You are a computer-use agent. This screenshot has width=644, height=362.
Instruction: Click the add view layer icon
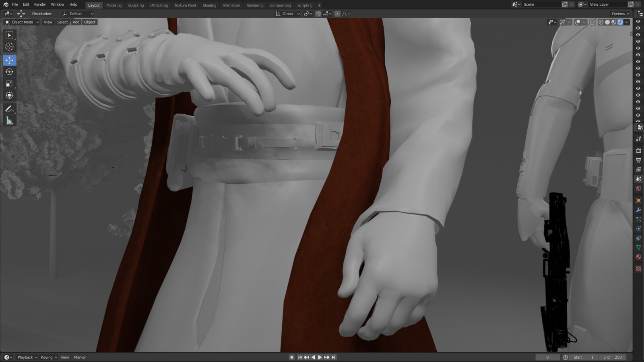pos(631,4)
